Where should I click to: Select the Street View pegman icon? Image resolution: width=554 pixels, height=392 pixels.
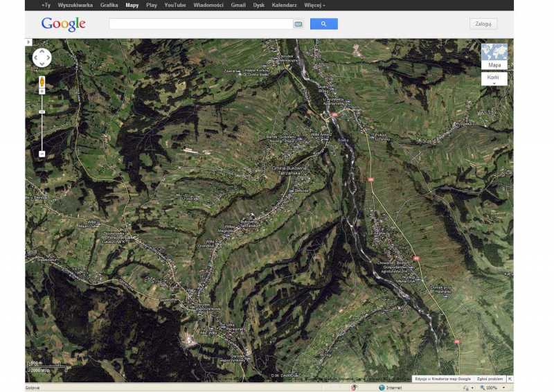(x=42, y=82)
